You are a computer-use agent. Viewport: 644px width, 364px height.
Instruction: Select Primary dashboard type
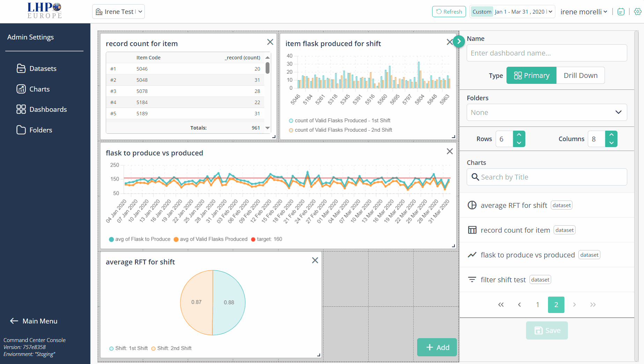click(531, 75)
